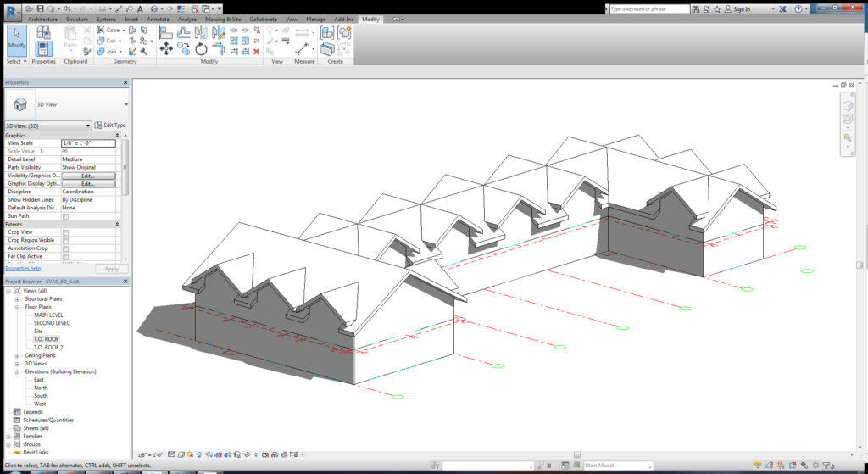Select the Rotate tool icon
Viewport: 868px width, 474px height.
[x=201, y=49]
